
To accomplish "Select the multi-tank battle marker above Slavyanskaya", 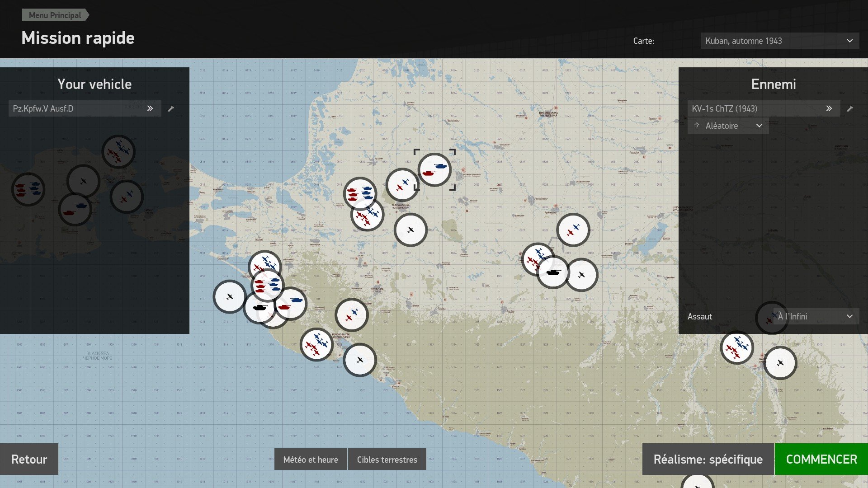I will click(x=359, y=192).
